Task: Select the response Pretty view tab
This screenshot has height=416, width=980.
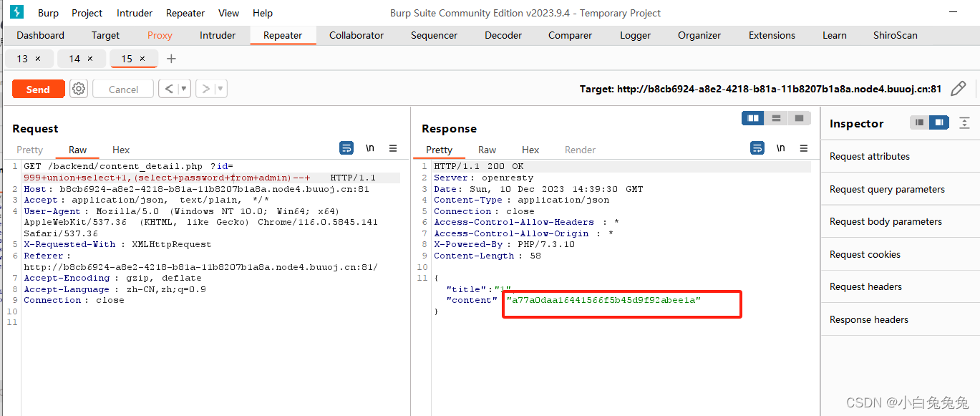Action: coord(439,150)
